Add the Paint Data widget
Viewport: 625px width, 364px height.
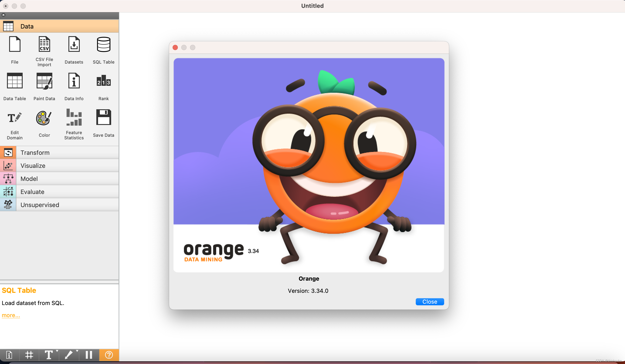pyautogui.click(x=44, y=86)
